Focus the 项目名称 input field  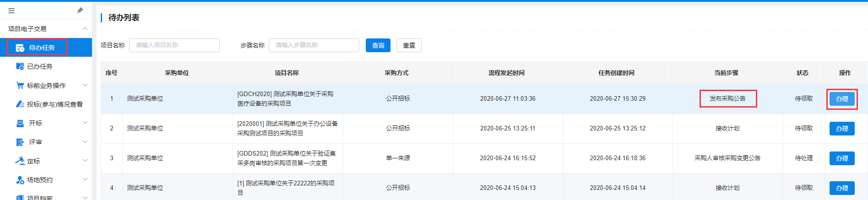point(174,45)
